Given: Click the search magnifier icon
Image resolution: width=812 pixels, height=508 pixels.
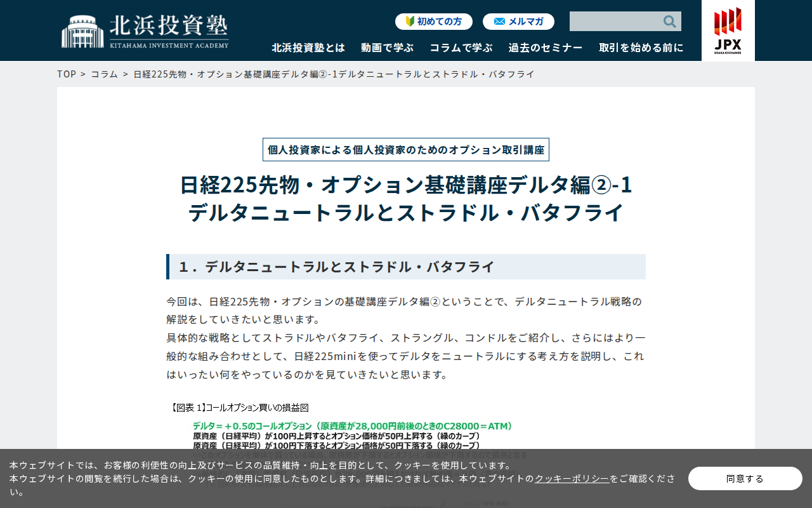Looking at the screenshot, I should [x=670, y=22].
